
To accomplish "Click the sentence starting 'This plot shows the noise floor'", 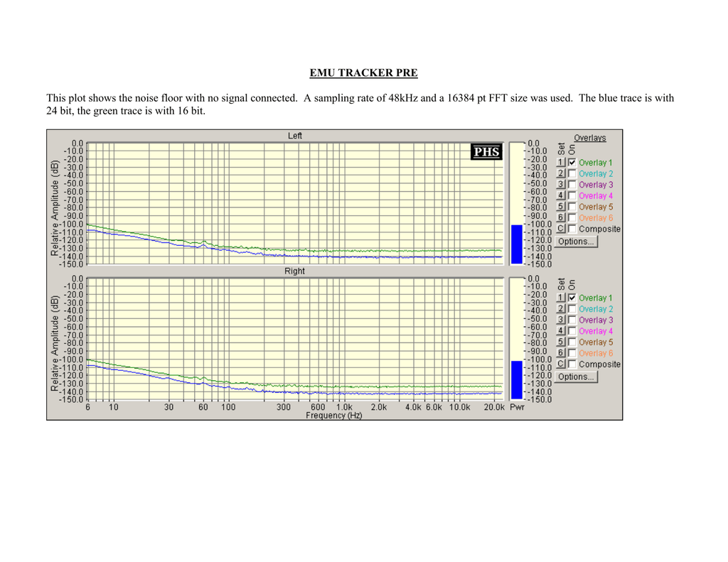I will [x=172, y=98].
